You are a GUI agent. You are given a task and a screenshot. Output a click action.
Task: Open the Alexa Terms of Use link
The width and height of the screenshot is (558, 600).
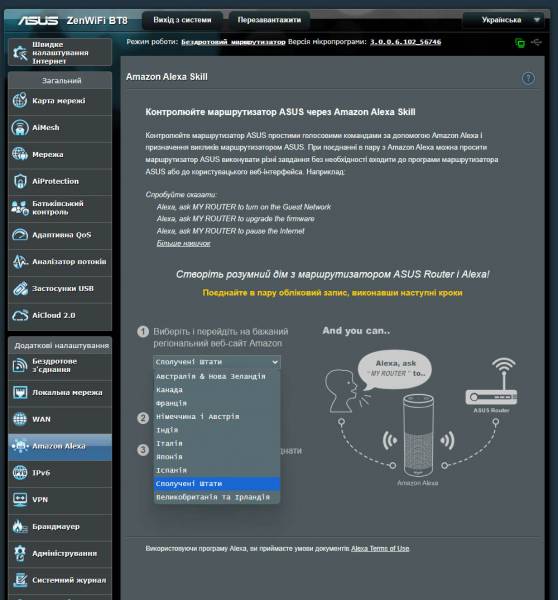(x=380, y=548)
